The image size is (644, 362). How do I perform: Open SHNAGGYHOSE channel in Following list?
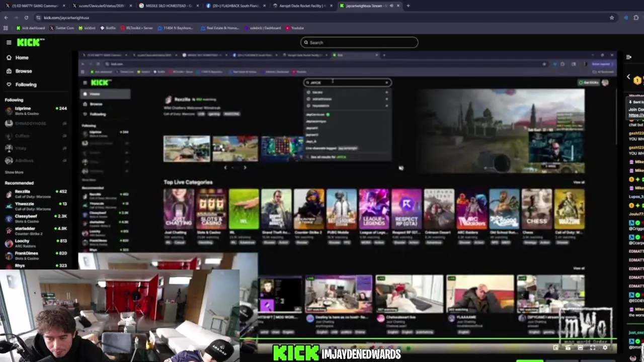[35, 123]
